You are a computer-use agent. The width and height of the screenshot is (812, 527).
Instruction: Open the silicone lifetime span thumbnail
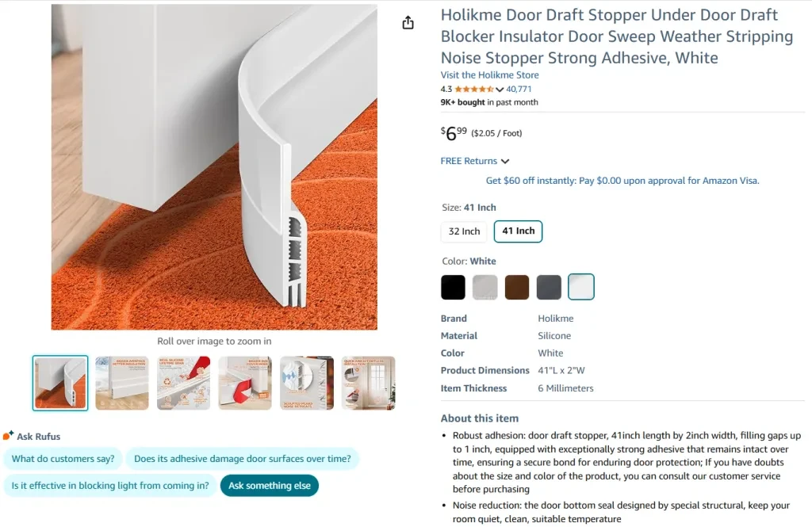click(183, 383)
